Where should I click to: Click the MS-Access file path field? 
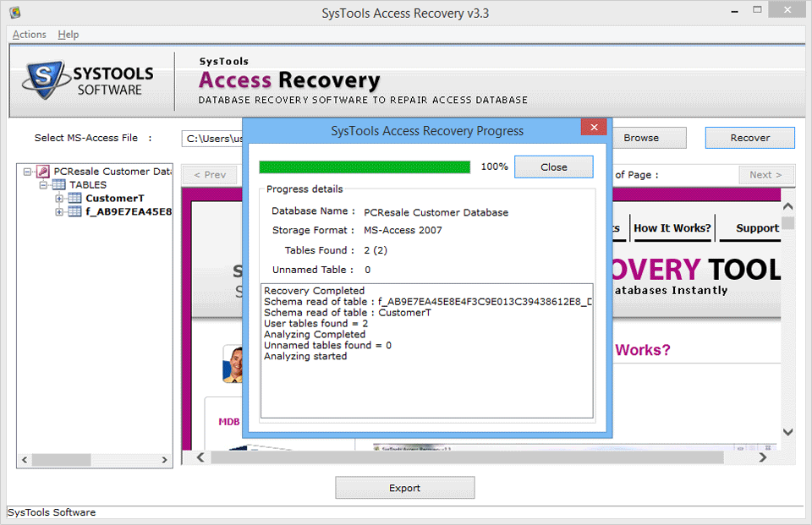click(212, 139)
